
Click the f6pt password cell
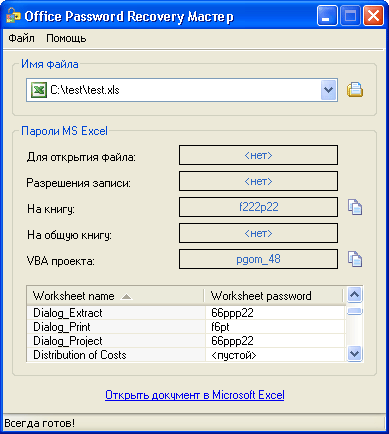click(275, 327)
